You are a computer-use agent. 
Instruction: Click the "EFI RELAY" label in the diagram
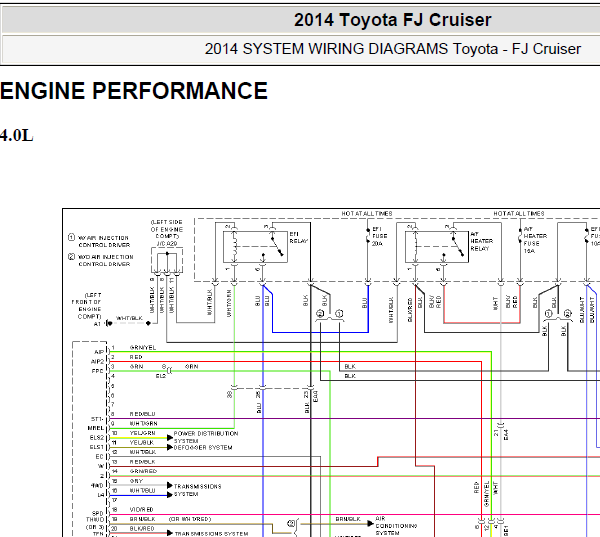click(298, 237)
